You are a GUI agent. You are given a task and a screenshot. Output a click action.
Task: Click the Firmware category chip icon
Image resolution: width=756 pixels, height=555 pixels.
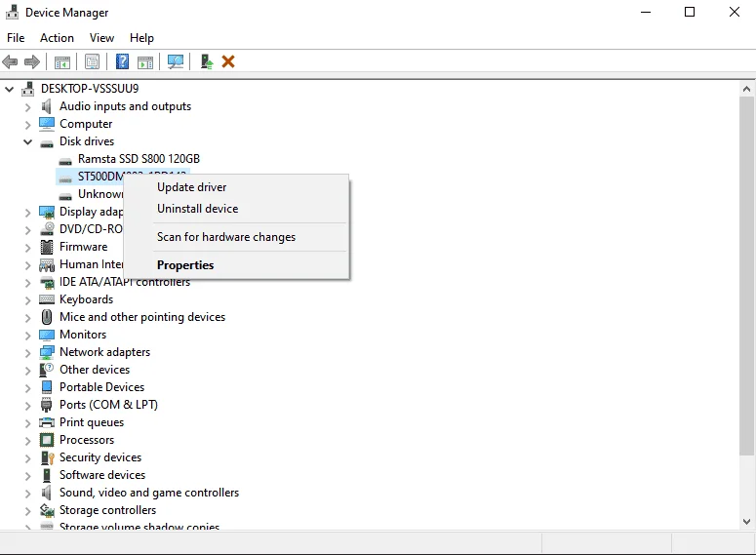47,247
